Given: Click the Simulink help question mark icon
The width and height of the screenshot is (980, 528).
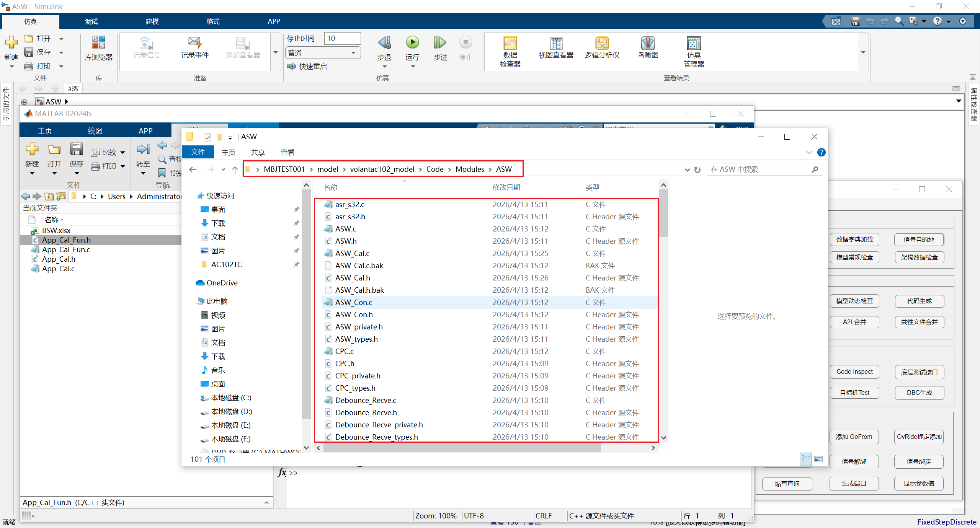Looking at the screenshot, I should point(937,21).
